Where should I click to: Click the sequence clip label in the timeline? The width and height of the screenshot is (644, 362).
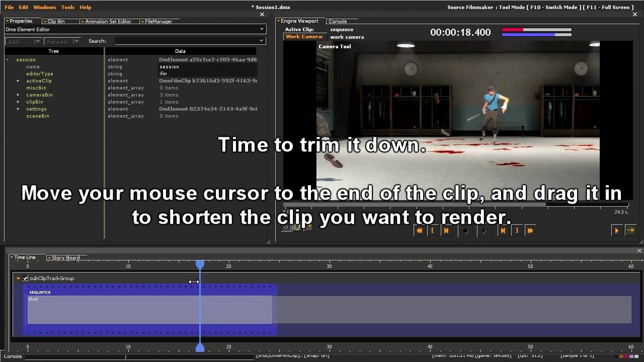[40, 292]
